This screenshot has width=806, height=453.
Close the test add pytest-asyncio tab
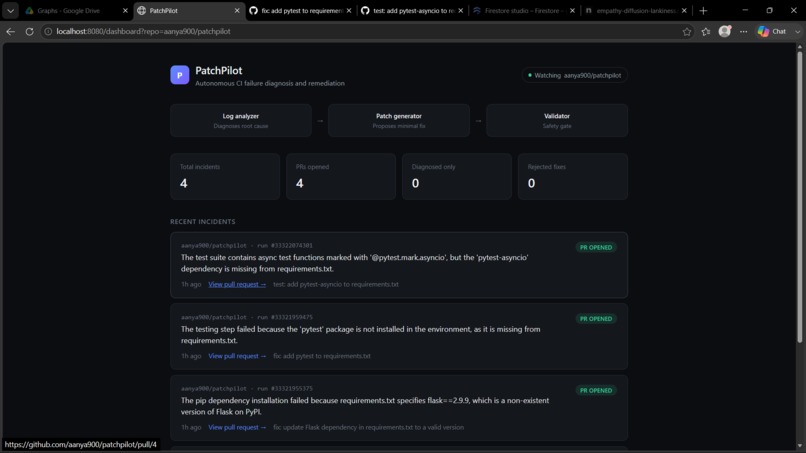[x=461, y=10]
